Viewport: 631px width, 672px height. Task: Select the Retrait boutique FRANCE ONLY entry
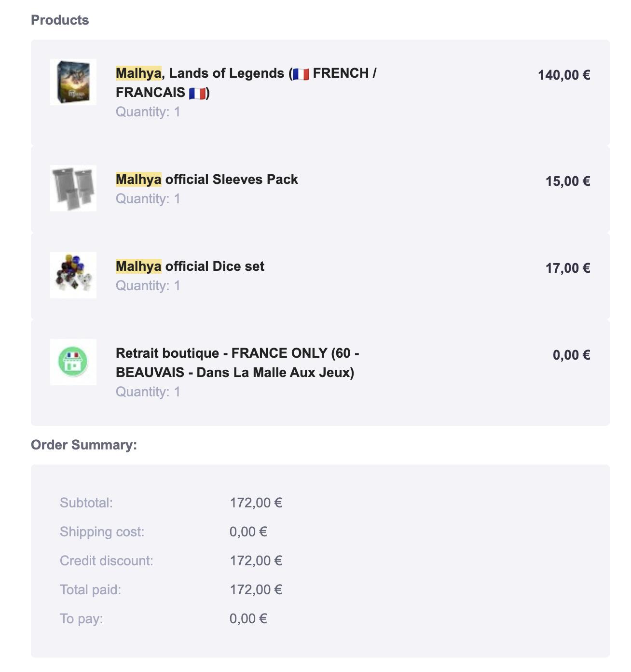(237, 363)
